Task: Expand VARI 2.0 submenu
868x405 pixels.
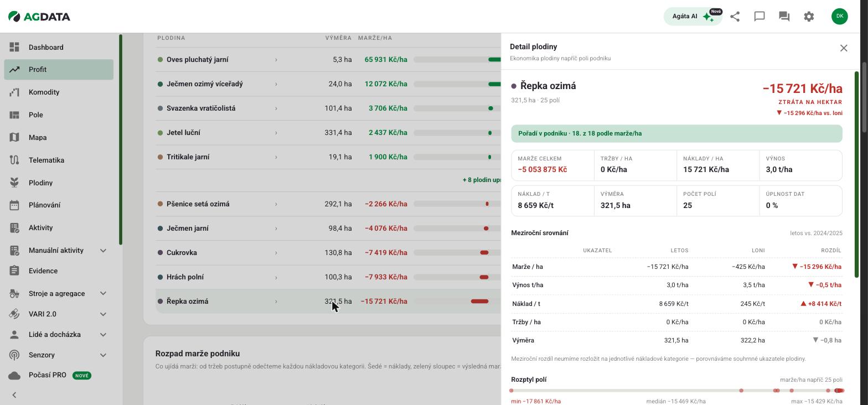Action: coord(103,314)
